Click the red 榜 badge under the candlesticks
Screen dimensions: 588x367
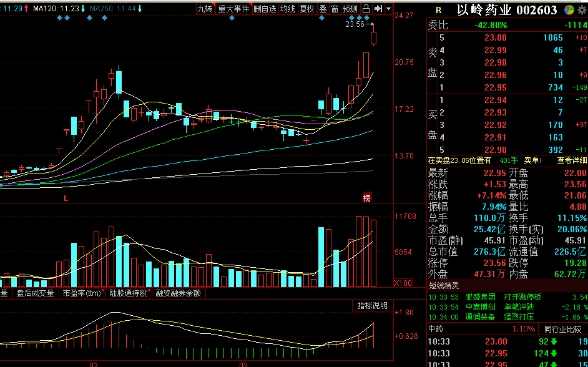click(367, 198)
